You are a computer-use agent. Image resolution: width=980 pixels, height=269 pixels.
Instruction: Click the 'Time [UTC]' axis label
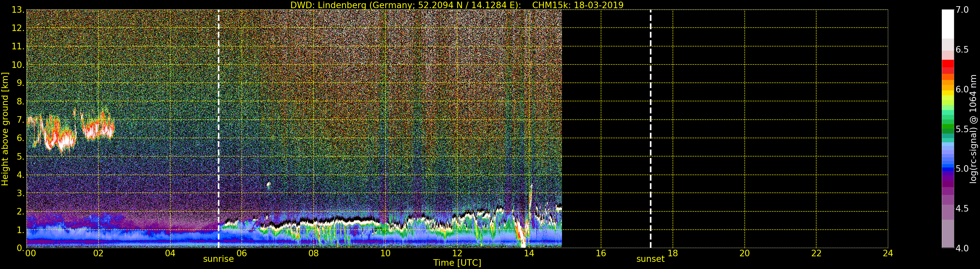point(457,263)
